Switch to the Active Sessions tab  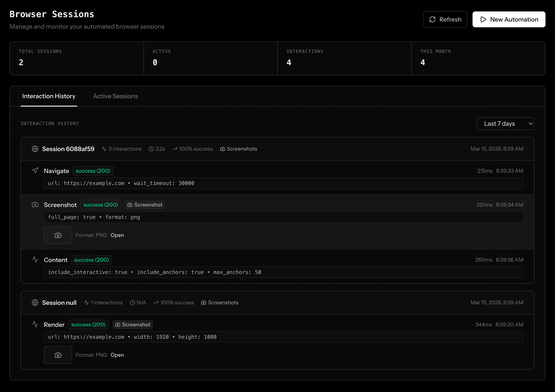coord(115,96)
